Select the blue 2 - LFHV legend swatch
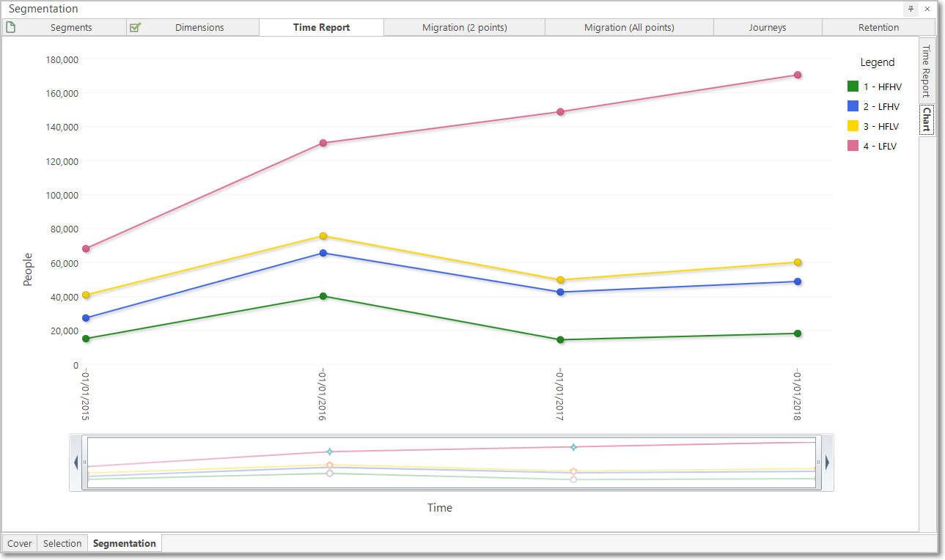 coord(853,106)
